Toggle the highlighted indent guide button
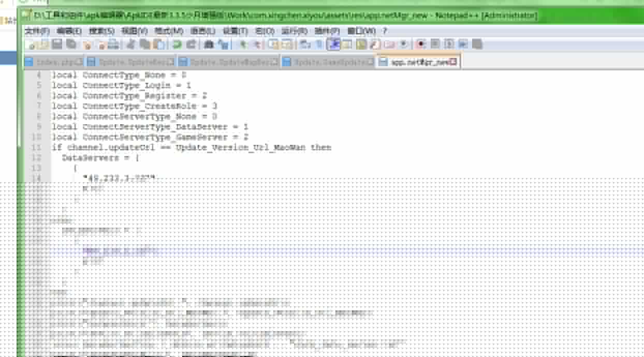Image resolution: width=644 pixels, height=357 pixels. pos(334,44)
